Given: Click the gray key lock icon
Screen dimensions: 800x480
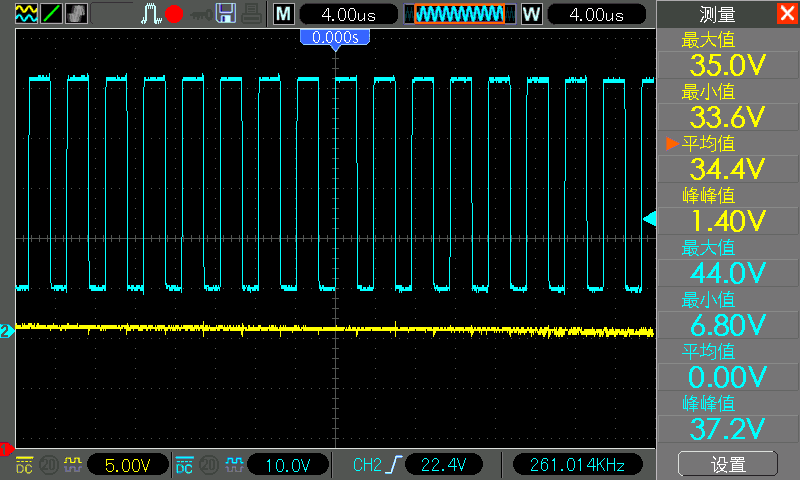Looking at the screenshot, I should click(201, 15).
